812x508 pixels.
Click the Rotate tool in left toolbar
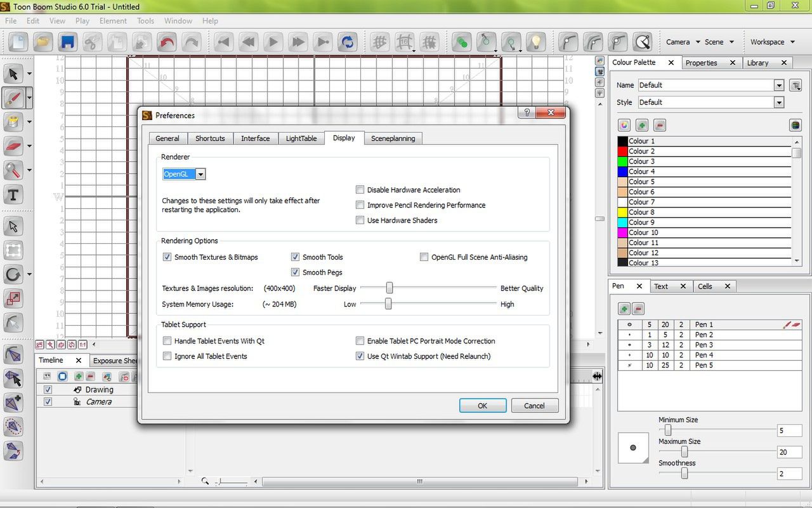tap(13, 275)
